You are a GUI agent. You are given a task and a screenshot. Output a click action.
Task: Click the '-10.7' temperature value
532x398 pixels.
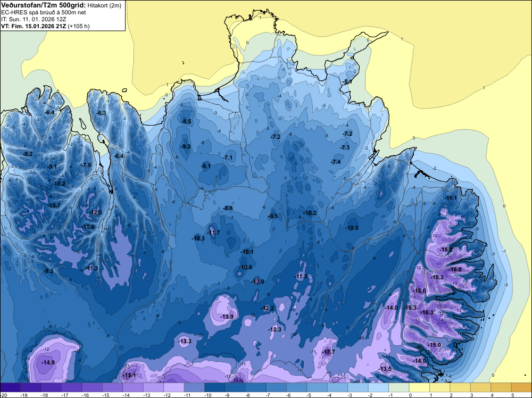pos(54,205)
